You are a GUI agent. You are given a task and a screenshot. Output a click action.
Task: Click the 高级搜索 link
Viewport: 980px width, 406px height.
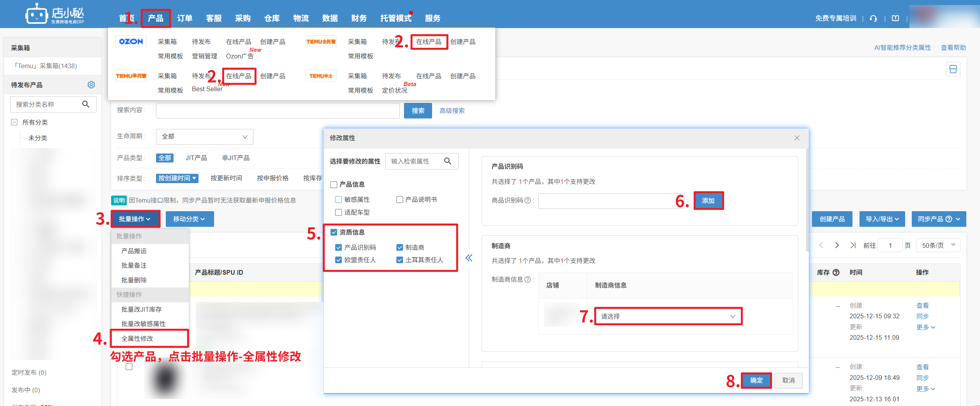452,111
